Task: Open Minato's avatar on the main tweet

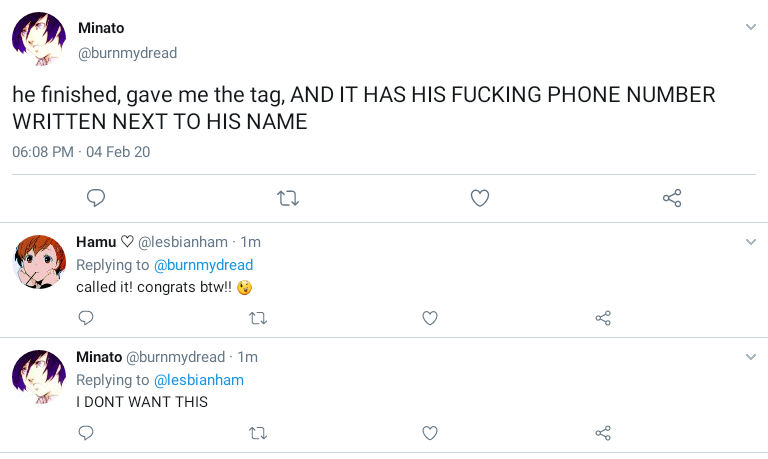Action: pyautogui.click(x=39, y=40)
